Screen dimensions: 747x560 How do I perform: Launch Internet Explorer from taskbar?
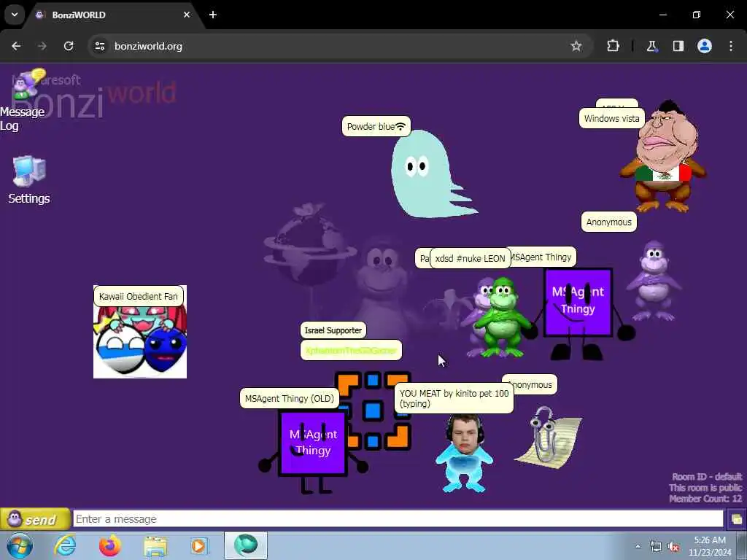(65, 545)
